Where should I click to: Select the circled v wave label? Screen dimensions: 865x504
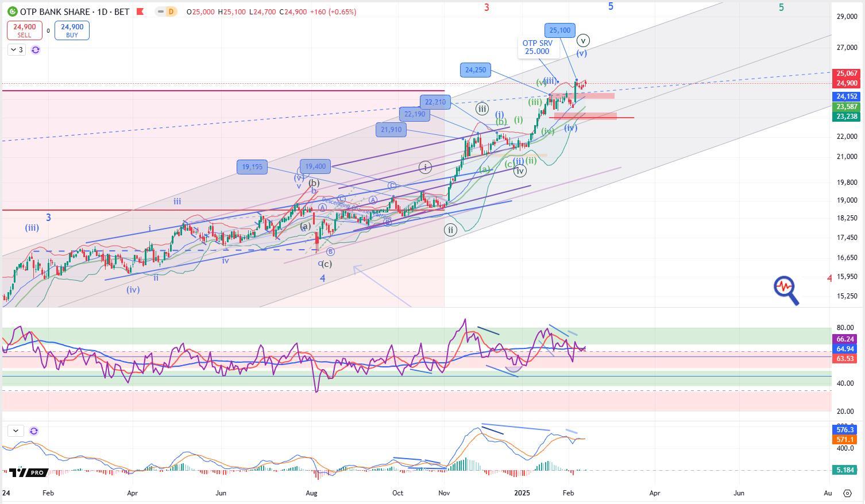583,40
